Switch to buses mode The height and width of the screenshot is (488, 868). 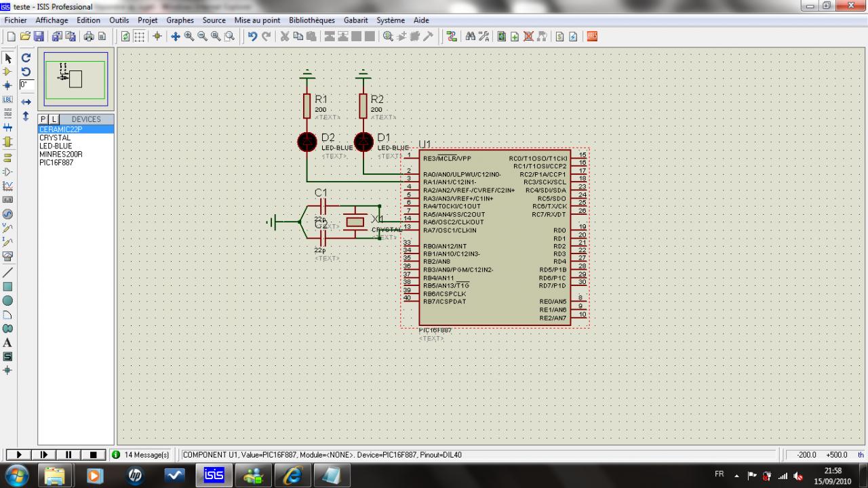tap(8, 127)
